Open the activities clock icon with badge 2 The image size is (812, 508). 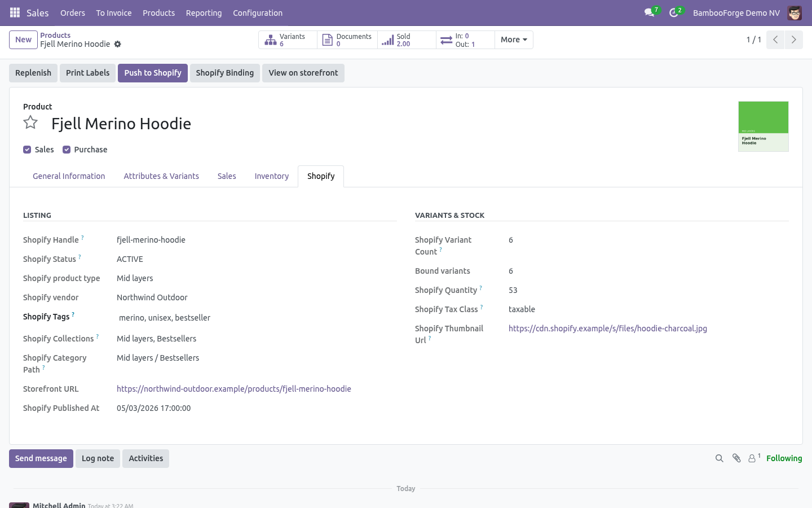(x=674, y=12)
